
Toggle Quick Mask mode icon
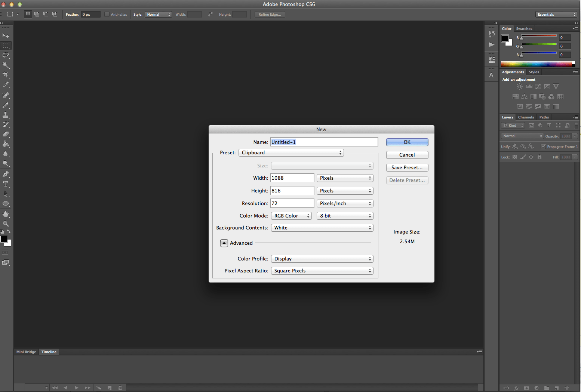point(5,253)
